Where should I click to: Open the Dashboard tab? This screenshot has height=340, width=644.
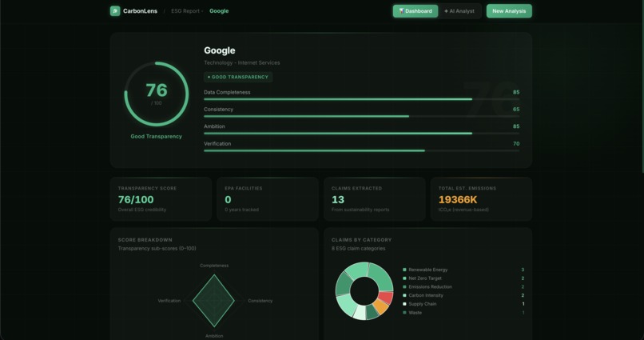pos(415,11)
